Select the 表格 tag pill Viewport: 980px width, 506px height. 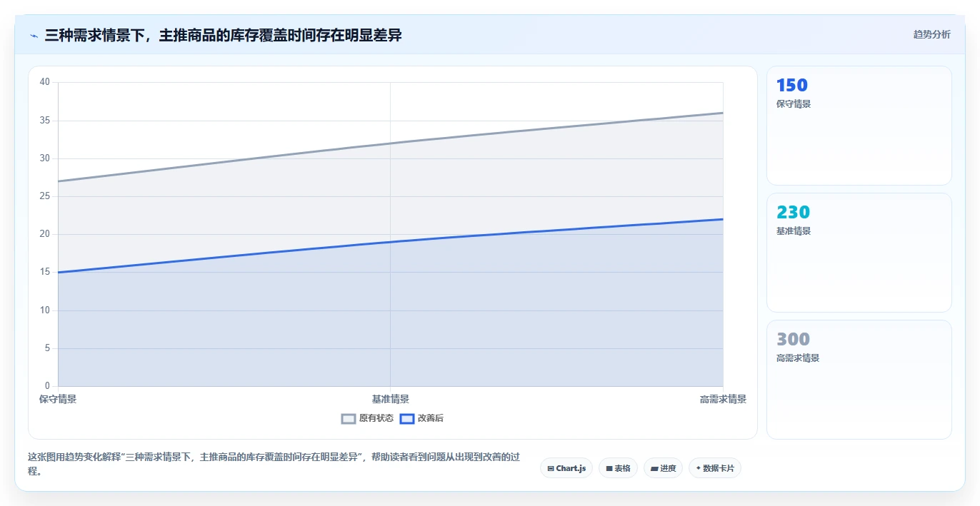click(x=618, y=468)
